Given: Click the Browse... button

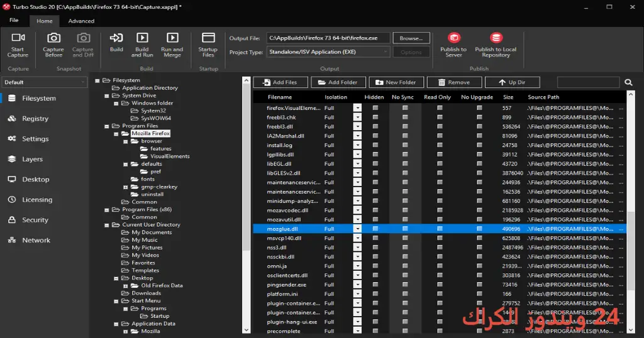Looking at the screenshot, I should pyautogui.click(x=411, y=38).
